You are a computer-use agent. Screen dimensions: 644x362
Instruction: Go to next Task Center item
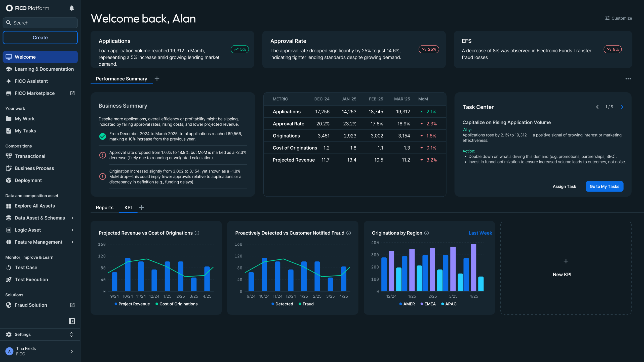pyautogui.click(x=622, y=107)
